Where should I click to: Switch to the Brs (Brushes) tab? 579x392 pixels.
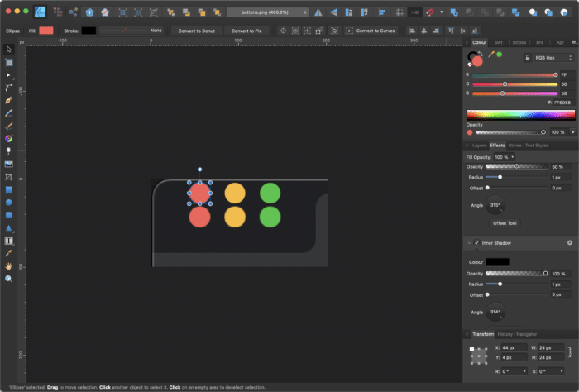[539, 42]
